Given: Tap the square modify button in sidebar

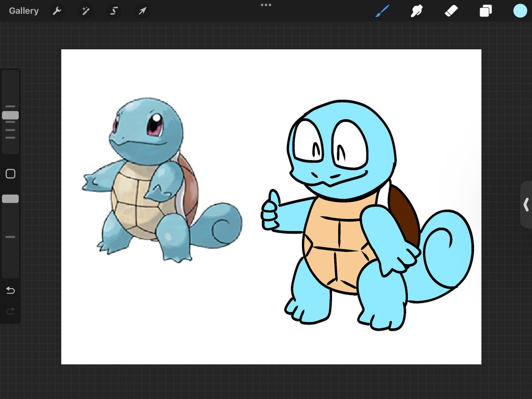Looking at the screenshot, I should 10,174.
